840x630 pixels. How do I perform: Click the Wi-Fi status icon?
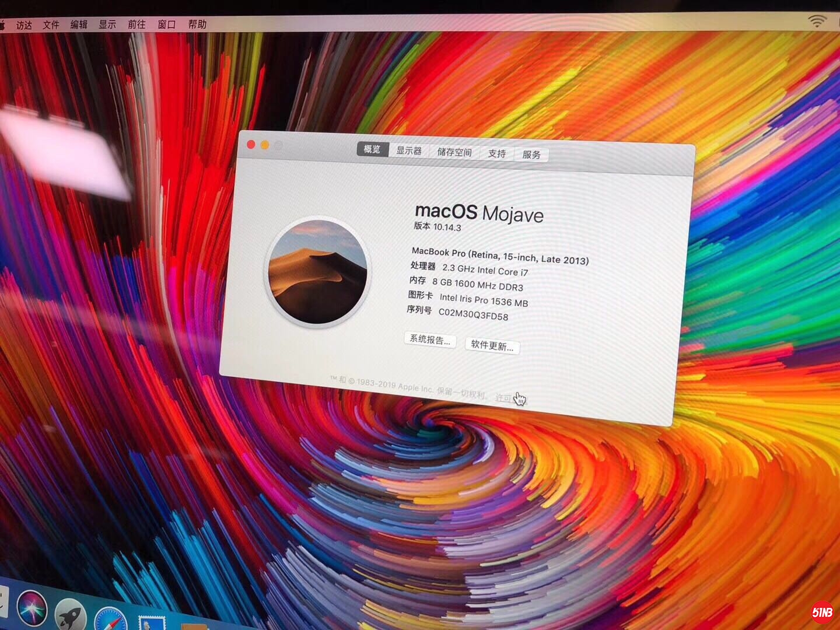(817, 21)
